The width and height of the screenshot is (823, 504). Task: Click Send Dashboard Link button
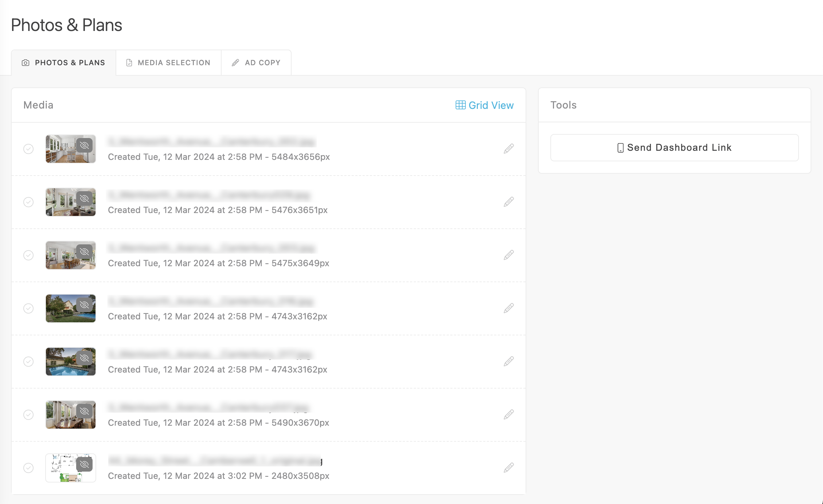(674, 147)
